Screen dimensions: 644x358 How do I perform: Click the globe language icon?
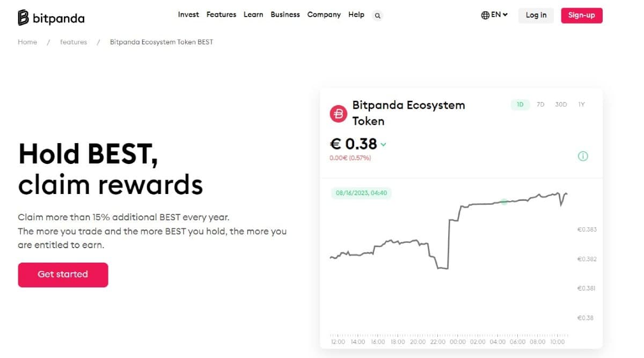coord(486,16)
